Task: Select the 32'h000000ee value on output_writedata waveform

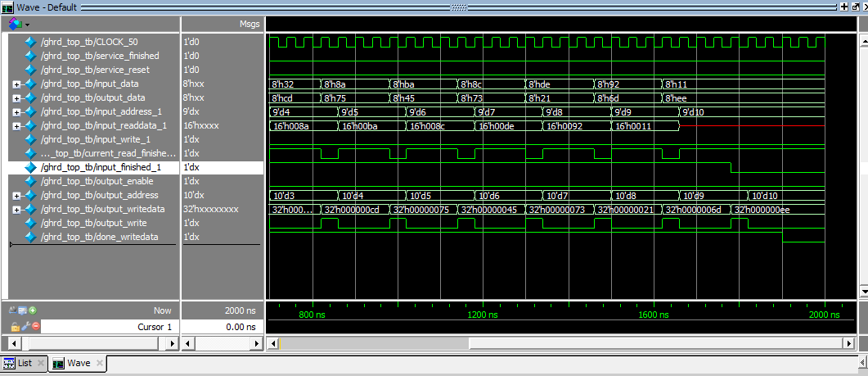Action: (x=762, y=210)
